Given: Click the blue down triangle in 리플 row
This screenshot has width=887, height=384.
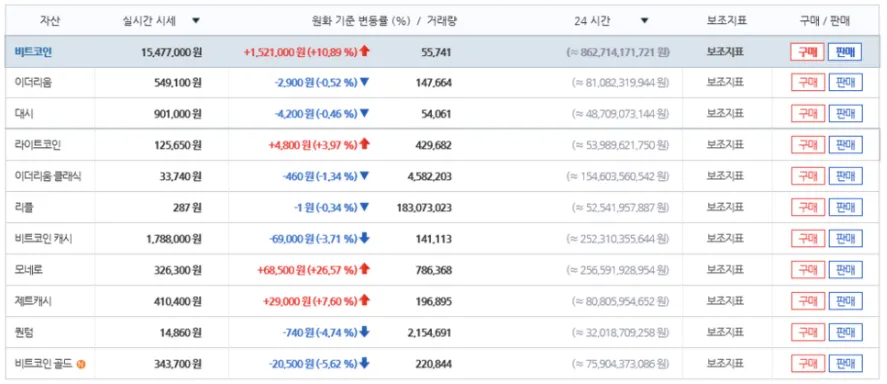Looking at the screenshot, I should tap(364, 208).
